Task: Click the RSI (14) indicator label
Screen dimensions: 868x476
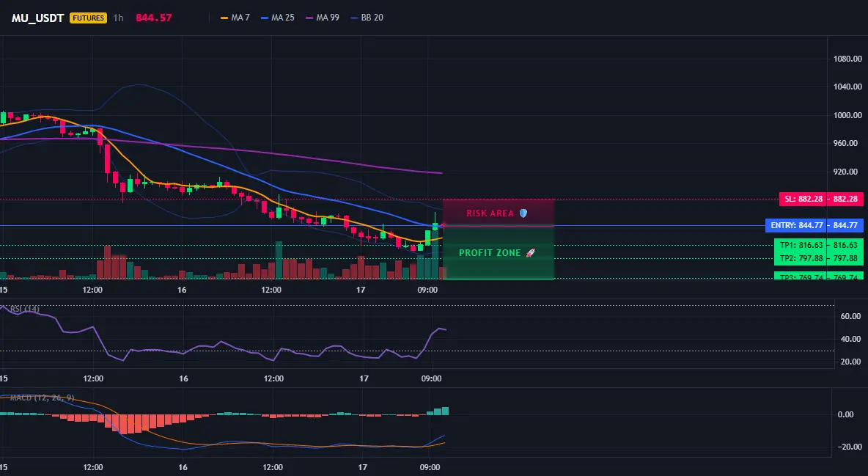Action: pyautogui.click(x=25, y=310)
